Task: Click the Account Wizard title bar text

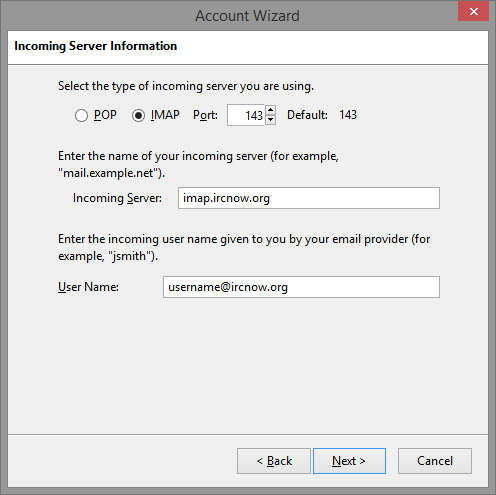Action: tap(247, 16)
